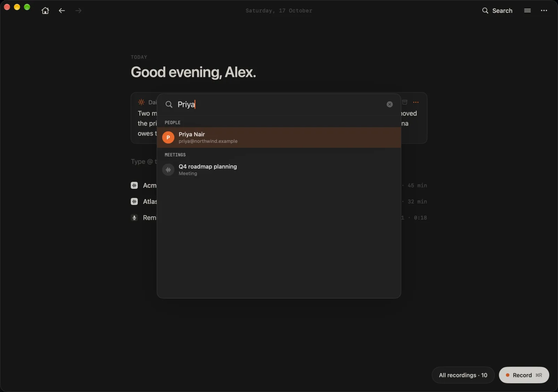Start a new recording with Record
Viewport: 558px width, 392px height.
524,375
